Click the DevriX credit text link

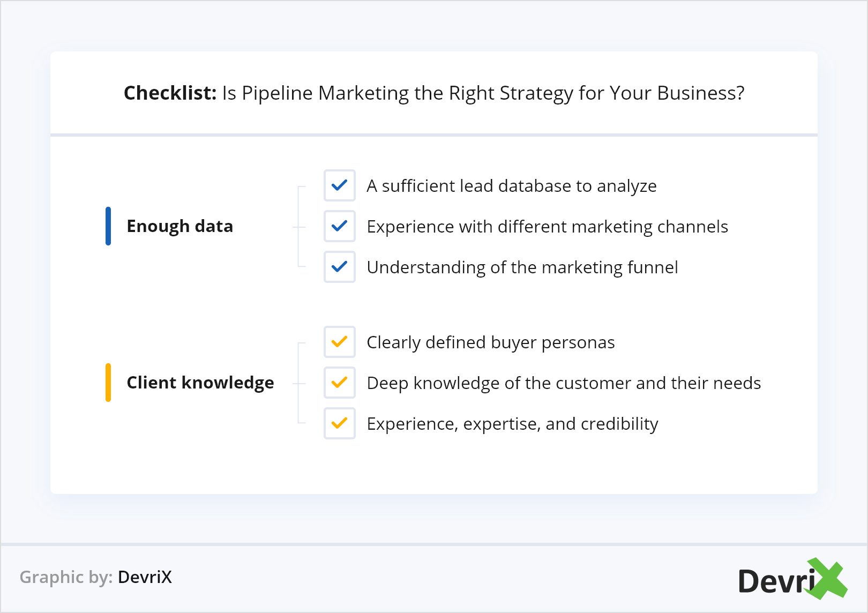pos(145,577)
